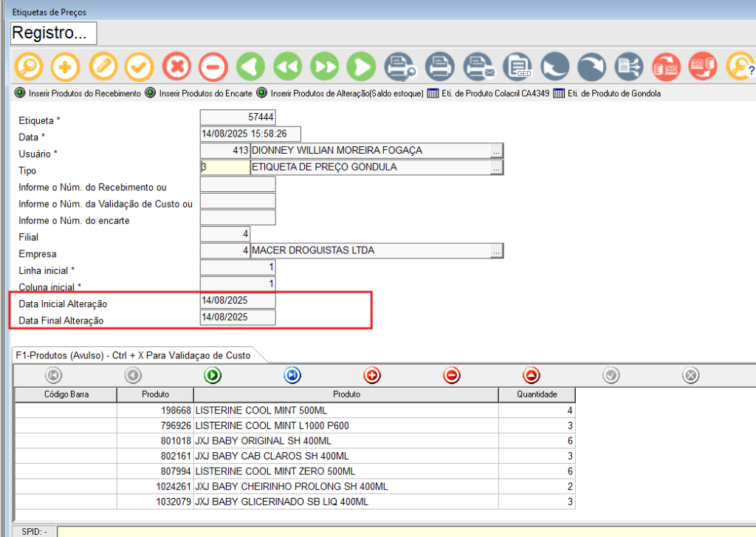Click the Registro... menu button
Image resolution: width=756 pixels, height=537 pixels.
click(x=54, y=33)
